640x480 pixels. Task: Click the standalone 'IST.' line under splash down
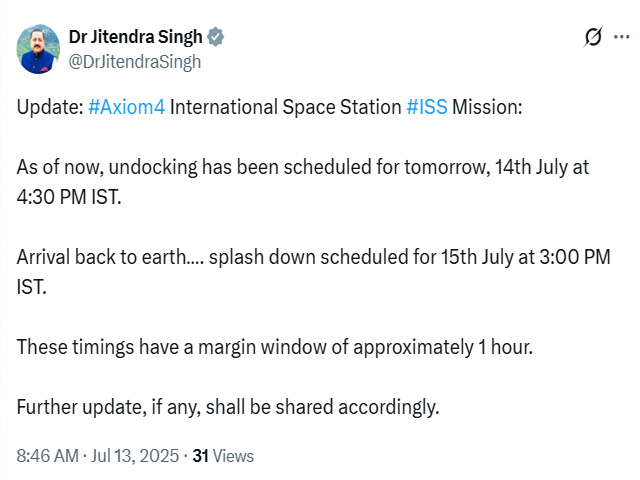pos(31,287)
